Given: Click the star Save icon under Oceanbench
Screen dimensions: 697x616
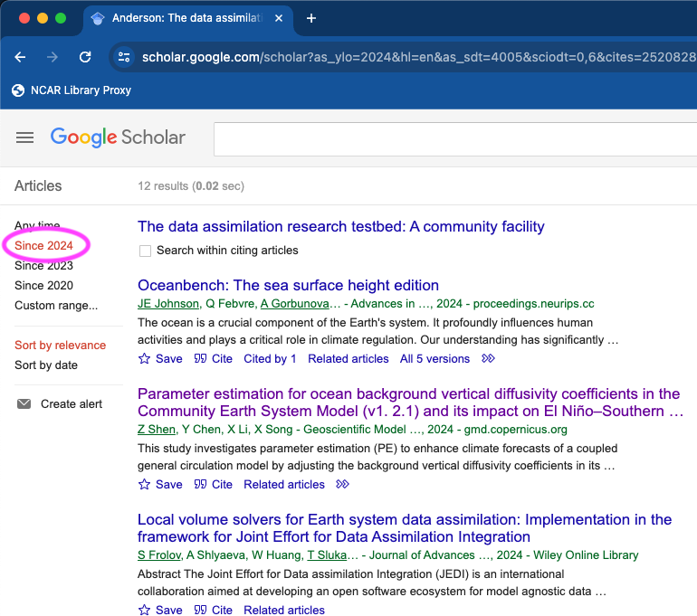Looking at the screenshot, I should tap(144, 359).
